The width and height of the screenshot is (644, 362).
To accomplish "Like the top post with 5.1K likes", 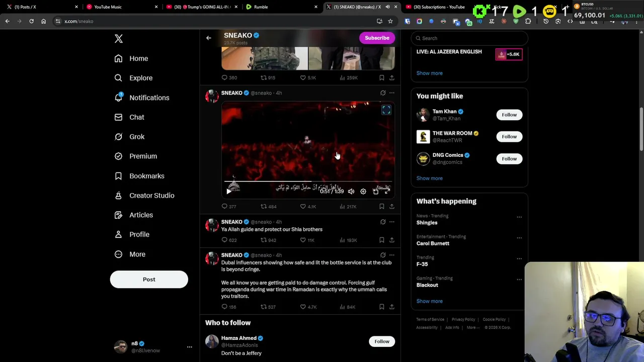I will 308,78.
